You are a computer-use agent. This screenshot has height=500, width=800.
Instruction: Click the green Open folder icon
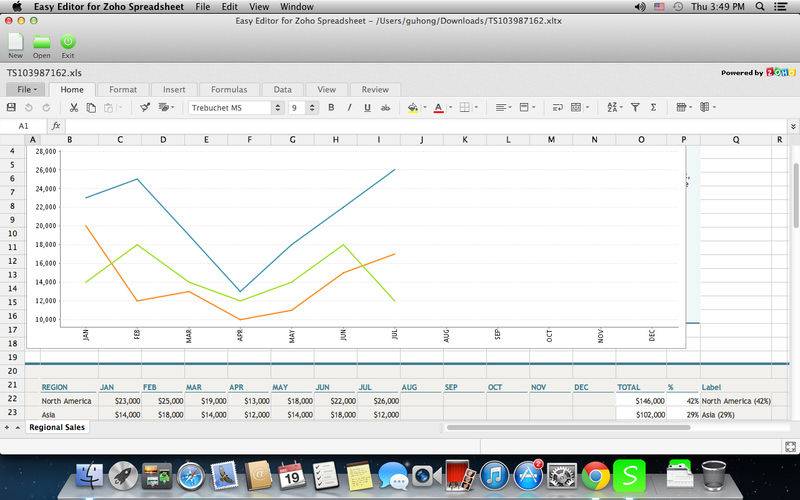click(x=42, y=42)
